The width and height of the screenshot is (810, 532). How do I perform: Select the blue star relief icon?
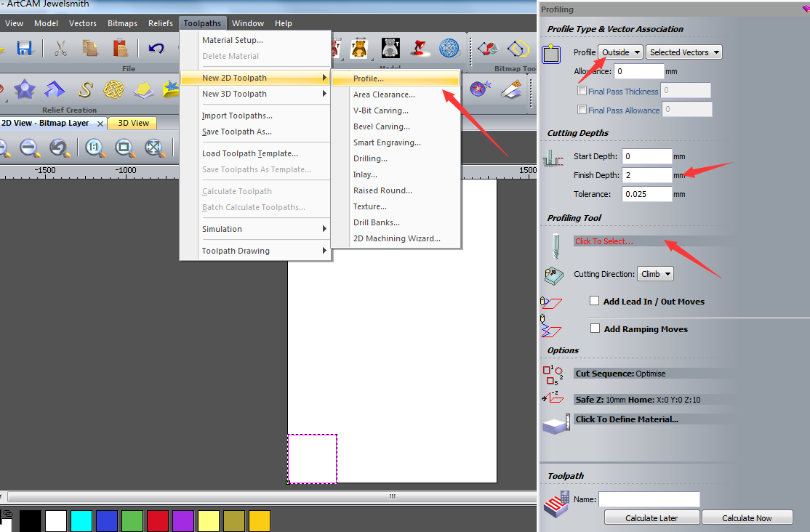tap(25, 89)
